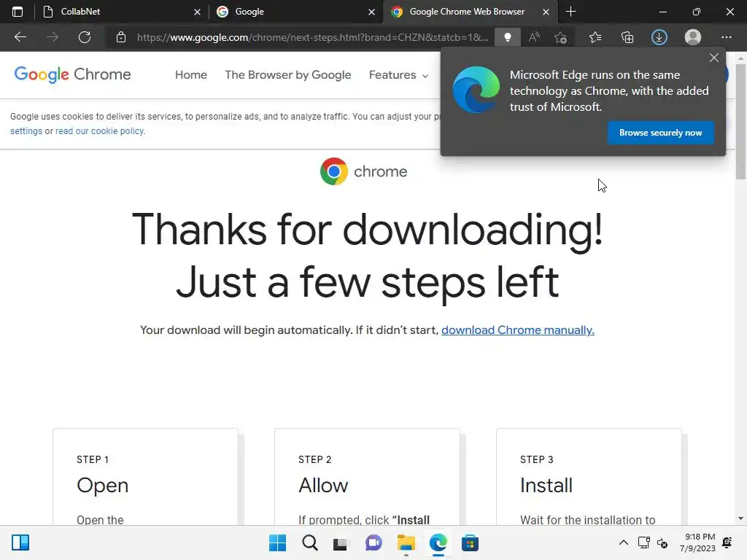Image resolution: width=747 pixels, height=560 pixels.
Task: Open Microsoft Store from taskbar
Action: tap(471, 542)
